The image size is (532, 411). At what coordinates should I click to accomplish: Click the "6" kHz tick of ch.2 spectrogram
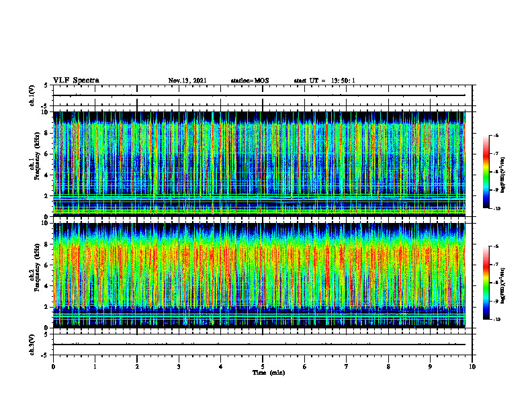click(47, 265)
